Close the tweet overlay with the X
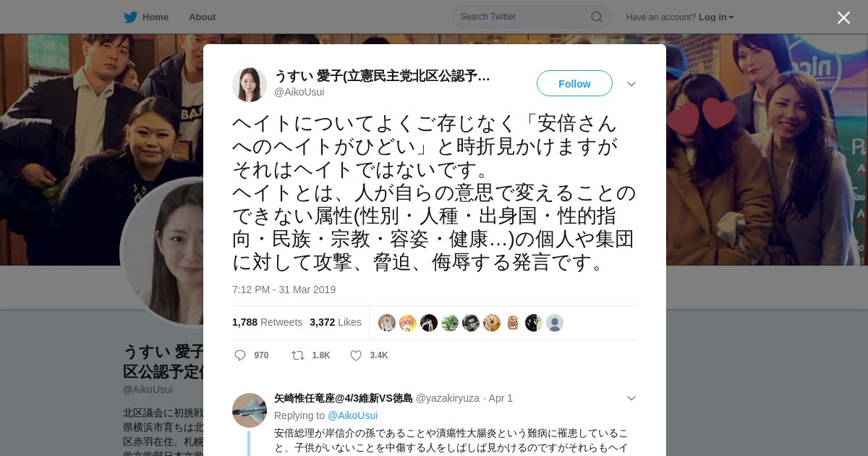The image size is (868, 456). (x=843, y=17)
